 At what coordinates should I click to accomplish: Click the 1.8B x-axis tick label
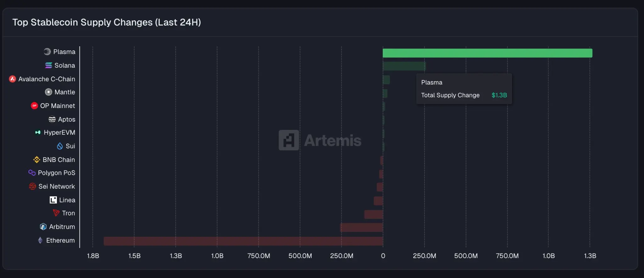click(93, 256)
